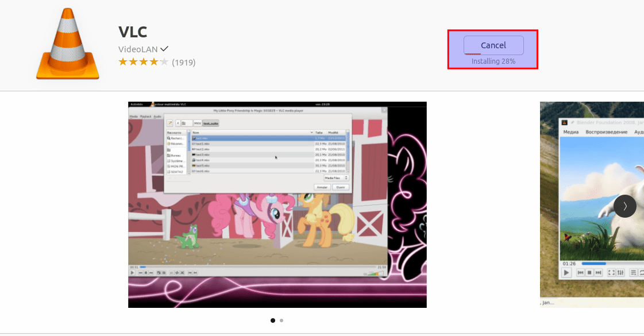Click the VLC traffic cone app icon
The image size is (644, 336).
point(68,44)
